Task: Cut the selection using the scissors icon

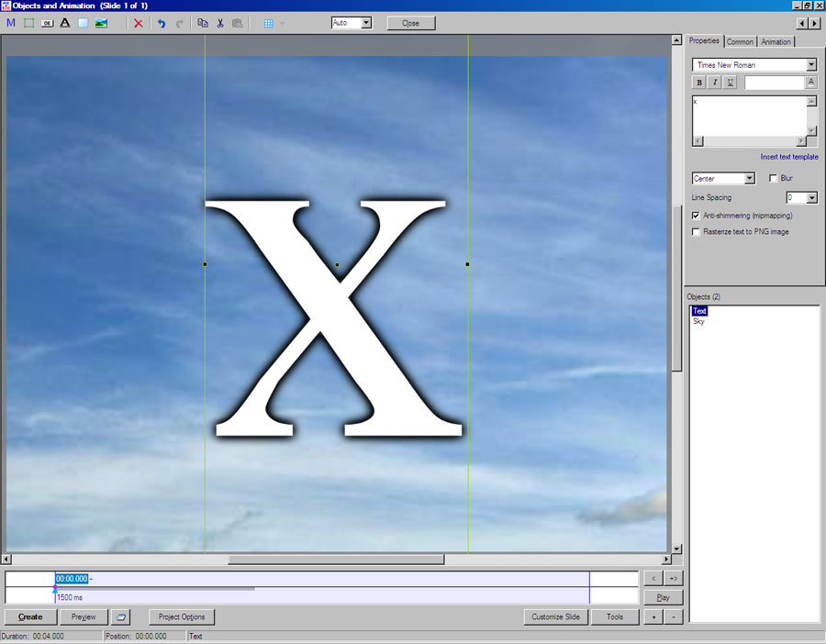Action: point(220,23)
